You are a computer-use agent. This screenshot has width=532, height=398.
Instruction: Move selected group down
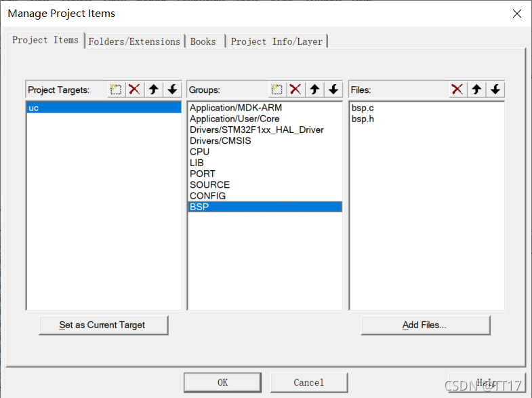[x=333, y=89]
